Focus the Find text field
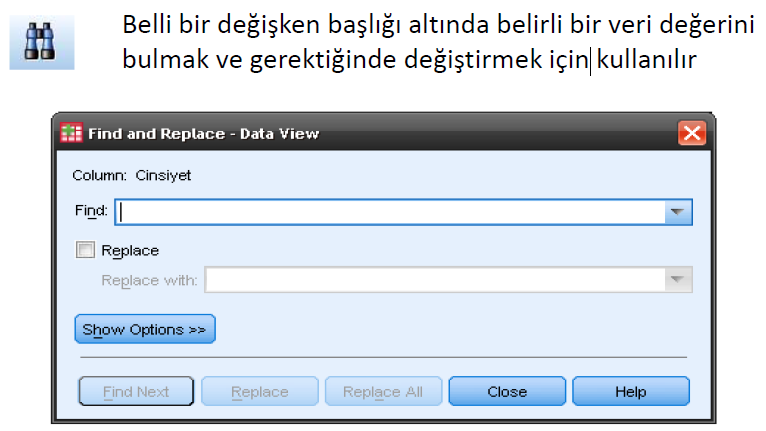The image size is (766, 431). 390,212
